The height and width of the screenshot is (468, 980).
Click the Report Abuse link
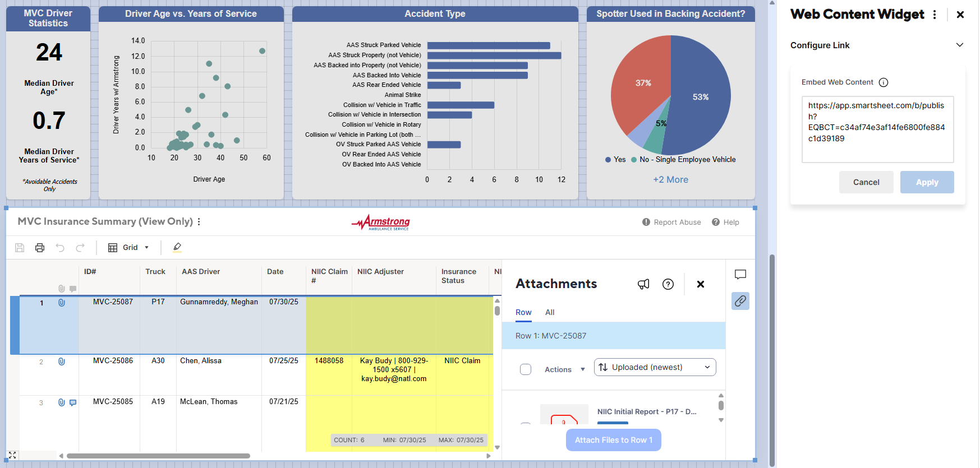click(x=671, y=223)
